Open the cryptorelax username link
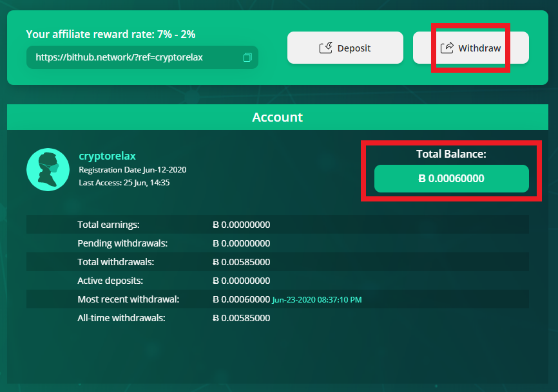The height and width of the screenshot is (392, 558). tap(107, 156)
